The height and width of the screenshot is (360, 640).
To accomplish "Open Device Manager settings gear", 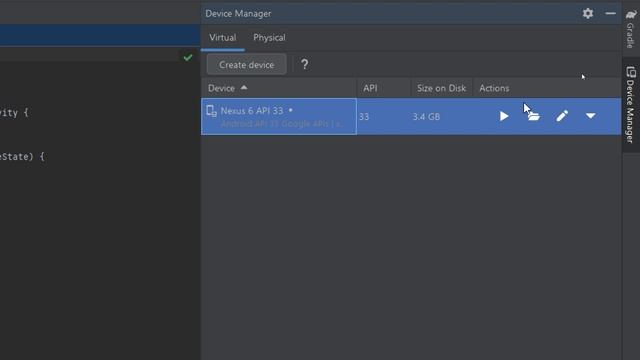I will pos(588,13).
